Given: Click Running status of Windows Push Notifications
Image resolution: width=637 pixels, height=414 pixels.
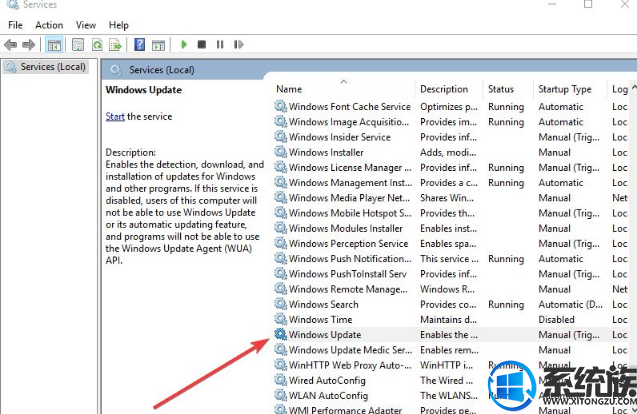Looking at the screenshot, I should click(x=506, y=259).
